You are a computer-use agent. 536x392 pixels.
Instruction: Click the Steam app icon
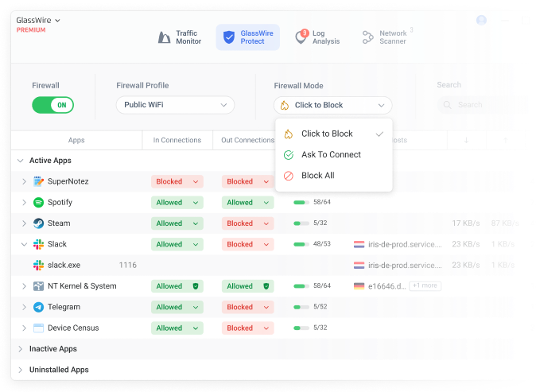tap(38, 223)
